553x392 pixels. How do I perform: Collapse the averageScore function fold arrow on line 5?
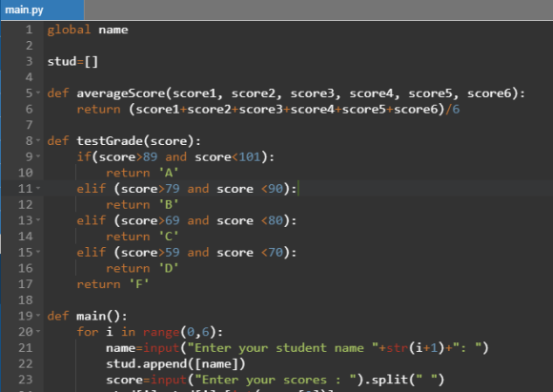point(38,93)
